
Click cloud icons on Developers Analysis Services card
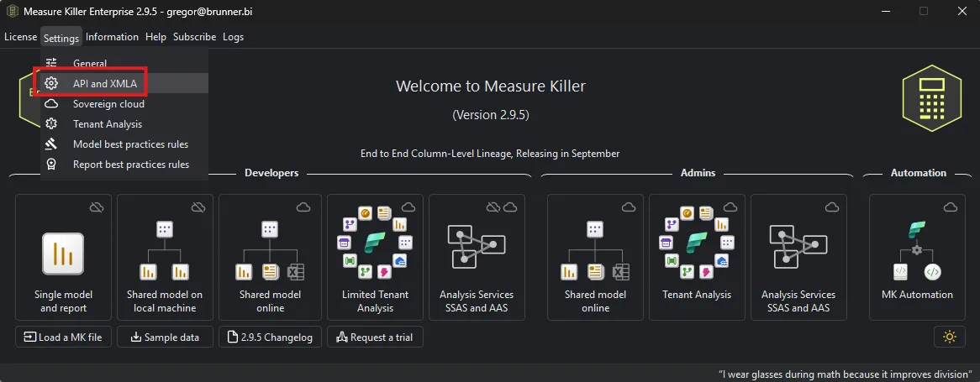coord(501,207)
